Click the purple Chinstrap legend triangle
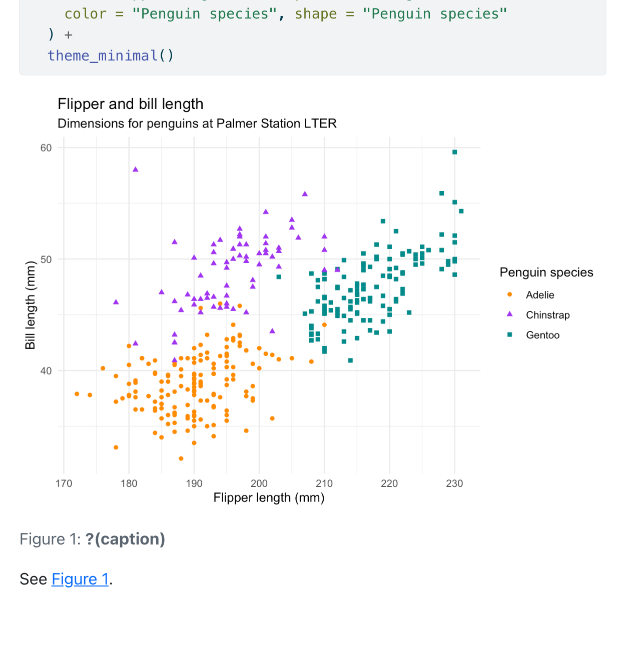This screenshot has width=622, height=672. tap(509, 314)
